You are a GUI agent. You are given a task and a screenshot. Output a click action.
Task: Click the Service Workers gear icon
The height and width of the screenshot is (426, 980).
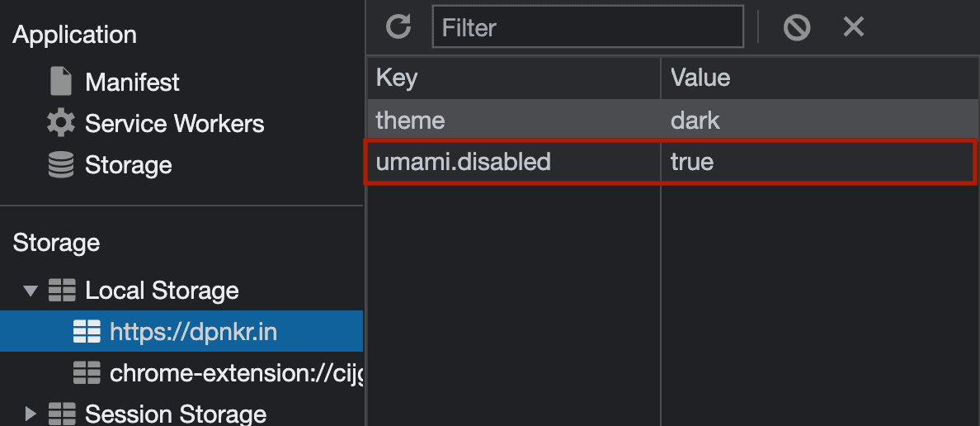point(60,123)
